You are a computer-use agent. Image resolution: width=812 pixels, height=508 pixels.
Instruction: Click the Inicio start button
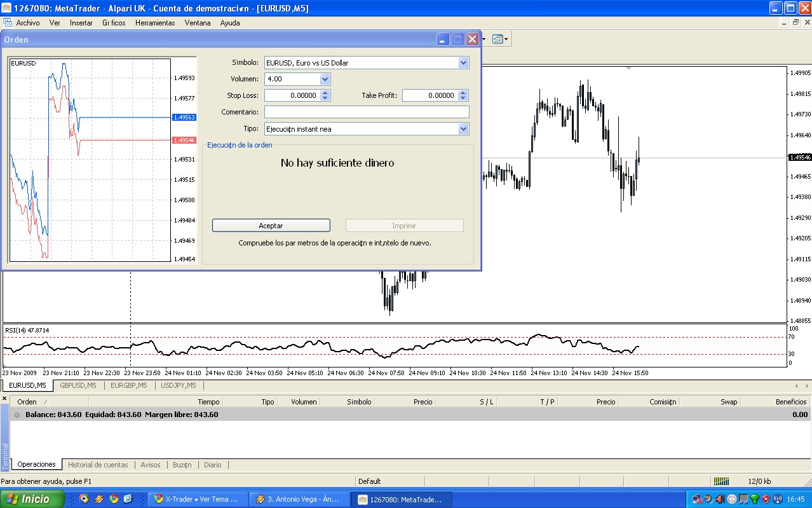[x=32, y=499]
